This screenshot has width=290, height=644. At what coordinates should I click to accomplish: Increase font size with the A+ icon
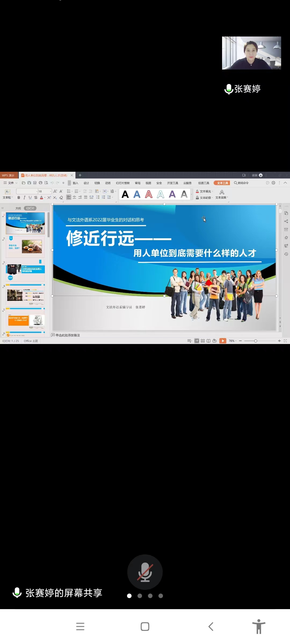pos(55,191)
